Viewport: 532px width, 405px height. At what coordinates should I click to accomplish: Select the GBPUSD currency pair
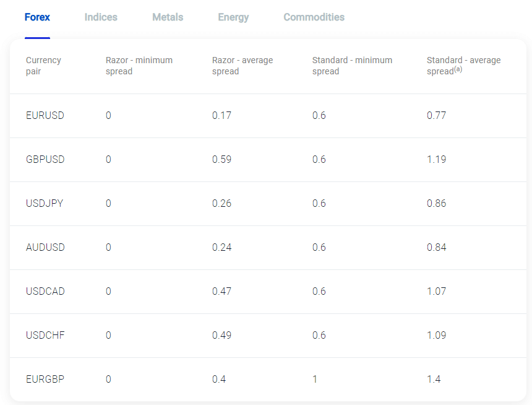coord(45,159)
